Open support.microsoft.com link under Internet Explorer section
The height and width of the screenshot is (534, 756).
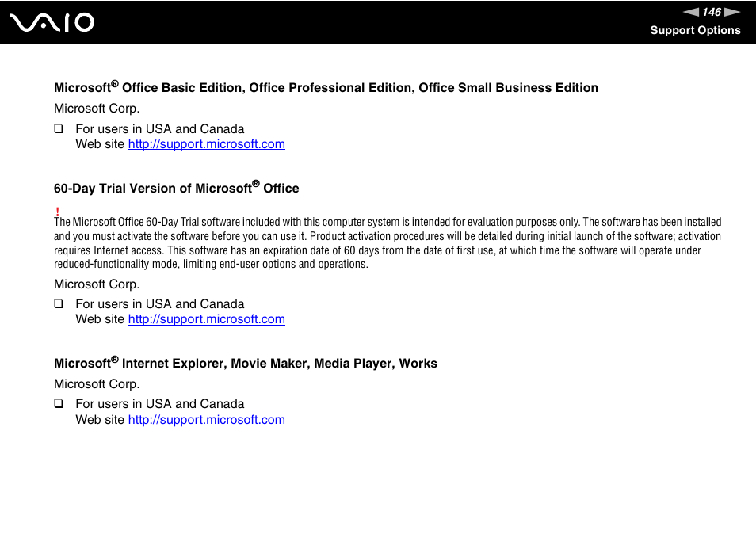[206, 420]
